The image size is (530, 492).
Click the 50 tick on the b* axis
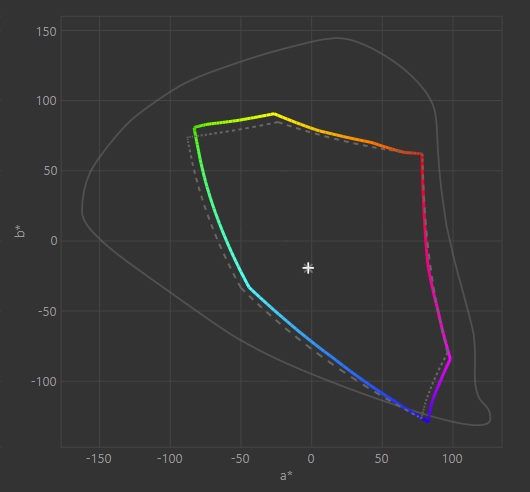coord(50,171)
